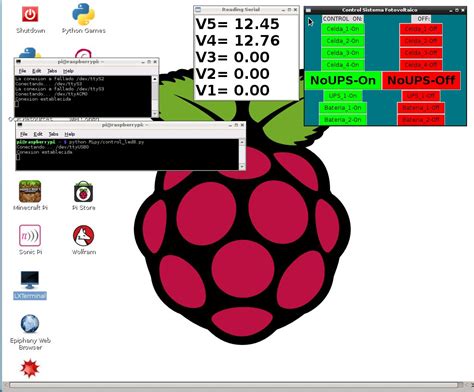
Task: Close the ttyACM0 terminal window
Action: (155, 62)
